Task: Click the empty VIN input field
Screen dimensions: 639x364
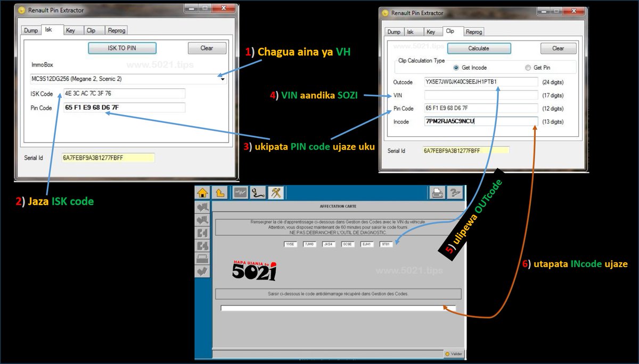Action: click(x=481, y=95)
